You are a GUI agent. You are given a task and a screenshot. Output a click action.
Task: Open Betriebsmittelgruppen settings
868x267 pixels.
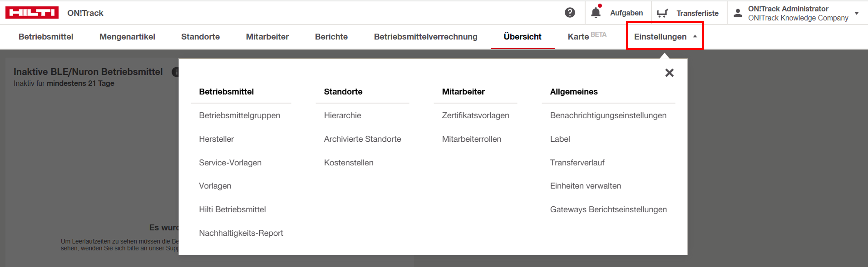[x=239, y=115]
